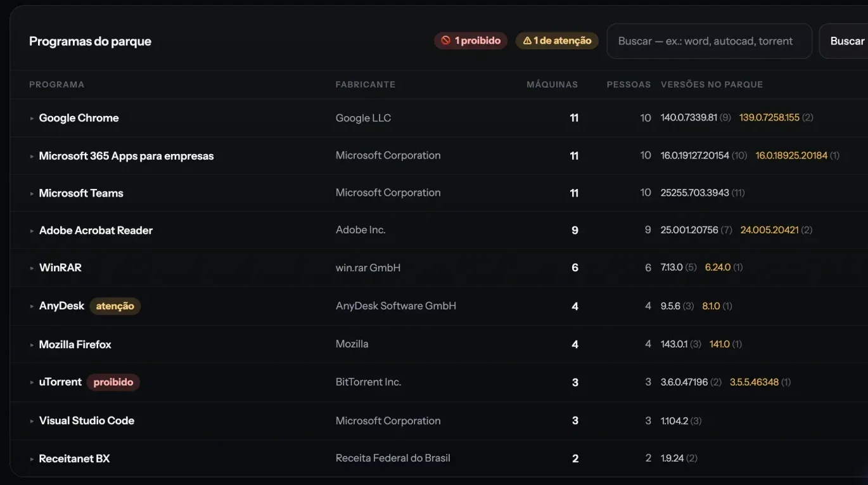Image resolution: width=868 pixels, height=485 pixels.
Task: Click the VERSÕES NO PARQUE column header
Action: [x=712, y=84]
